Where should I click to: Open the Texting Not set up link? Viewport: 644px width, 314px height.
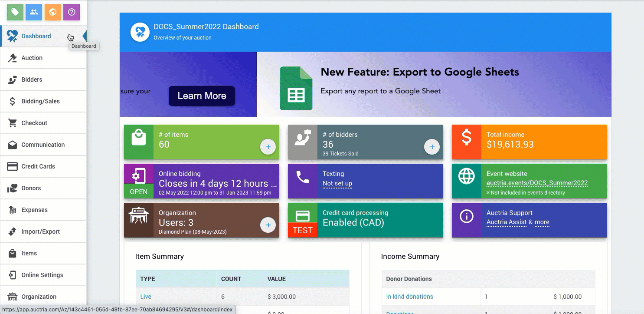337,183
